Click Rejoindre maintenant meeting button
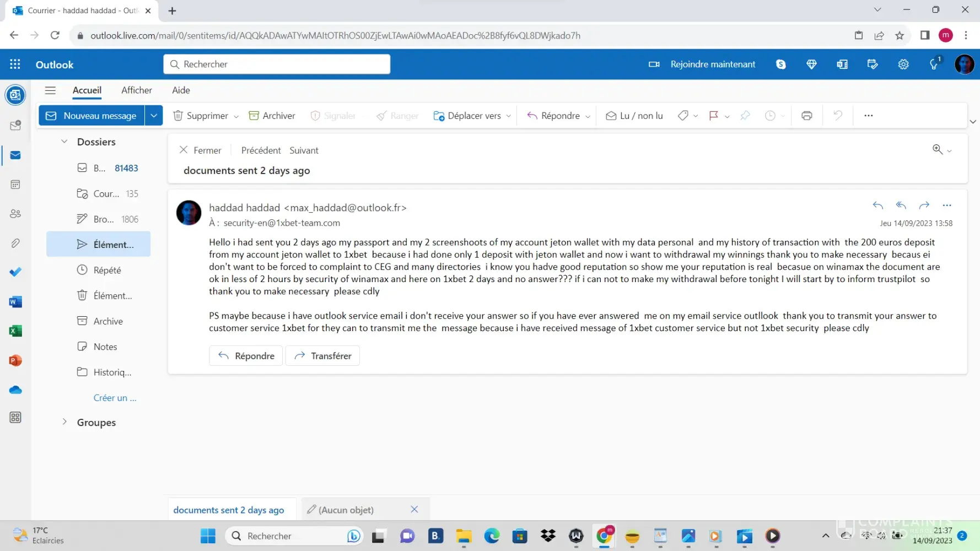 pyautogui.click(x=702, y=64)
